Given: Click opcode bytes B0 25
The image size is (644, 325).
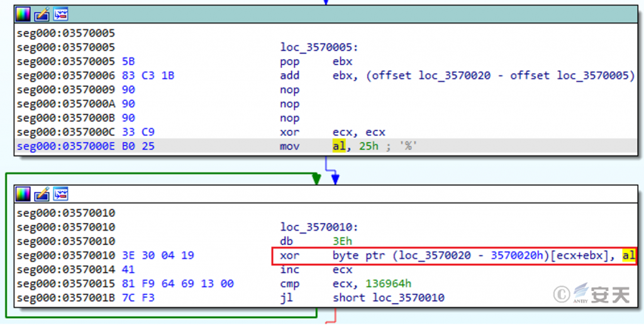Looking at the screenshot, I should [x=138, y=146].
